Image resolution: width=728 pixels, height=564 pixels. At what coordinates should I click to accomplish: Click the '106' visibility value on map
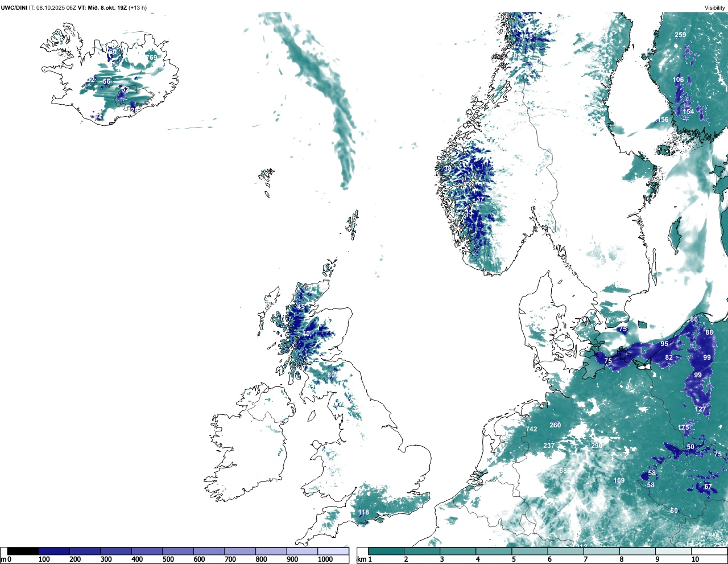coord(679,80)
